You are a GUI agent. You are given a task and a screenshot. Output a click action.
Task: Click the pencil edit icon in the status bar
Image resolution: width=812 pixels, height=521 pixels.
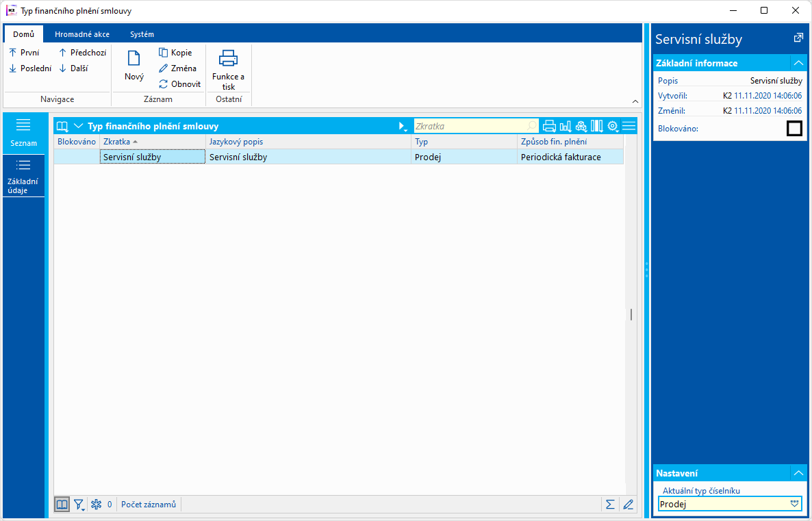[x=628, y=505]
